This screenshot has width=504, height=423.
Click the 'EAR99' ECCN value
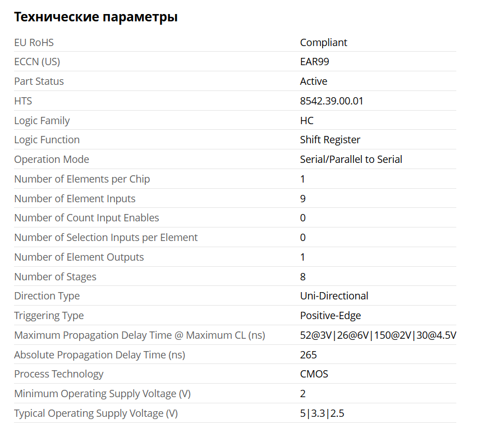coord(314,62)
